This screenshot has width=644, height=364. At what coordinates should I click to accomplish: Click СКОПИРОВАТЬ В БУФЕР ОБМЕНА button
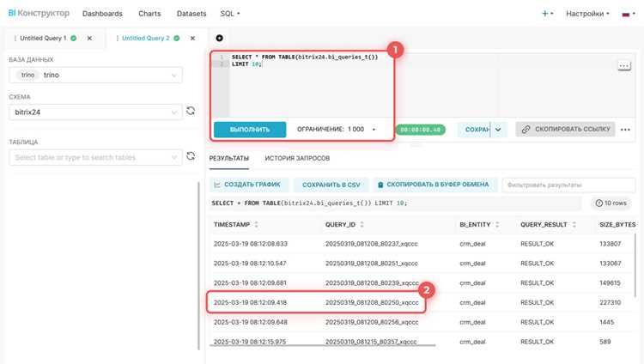click(435, 185)
